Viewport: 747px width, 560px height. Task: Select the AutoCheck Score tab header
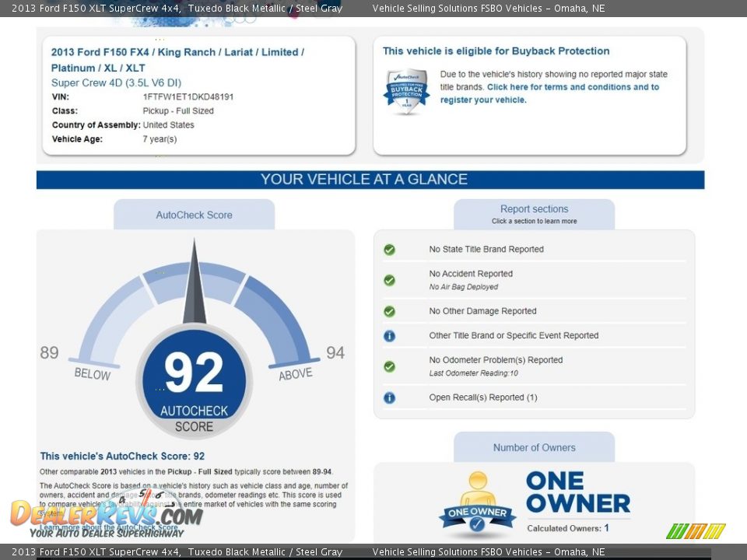point(194,215)
